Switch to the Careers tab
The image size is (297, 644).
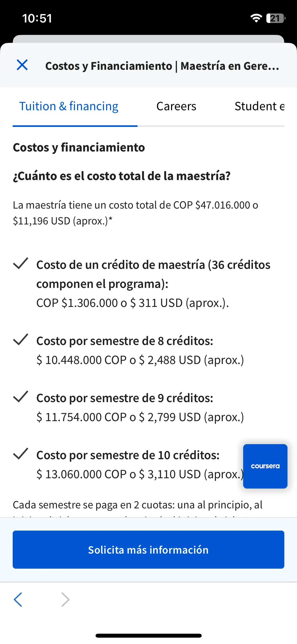(176, 106)
